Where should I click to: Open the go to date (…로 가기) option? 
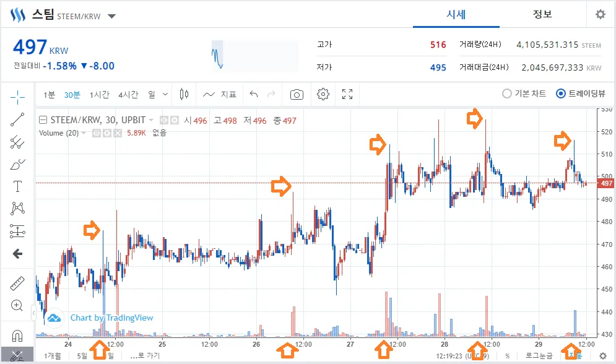tap(145, 356)
